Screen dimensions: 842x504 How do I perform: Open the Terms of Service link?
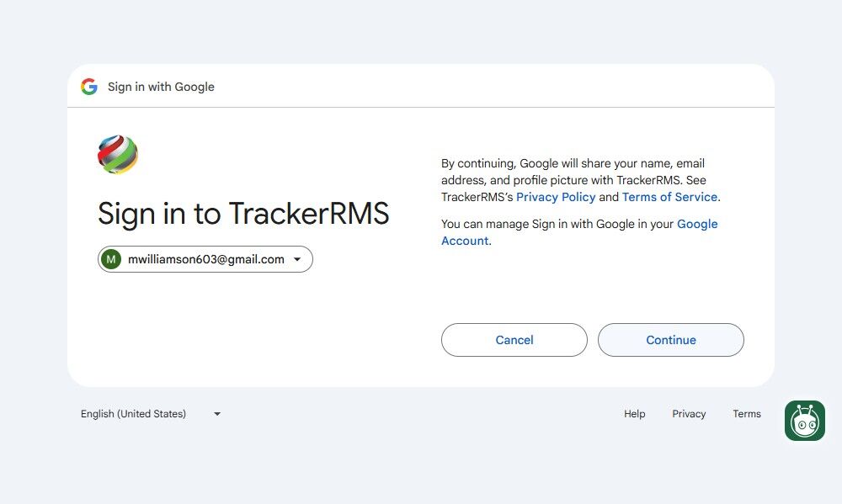669,197
